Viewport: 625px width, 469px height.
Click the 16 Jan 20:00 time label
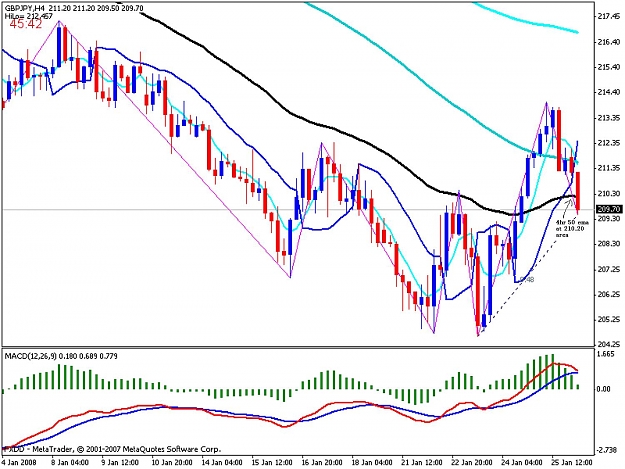pos(322,463)
